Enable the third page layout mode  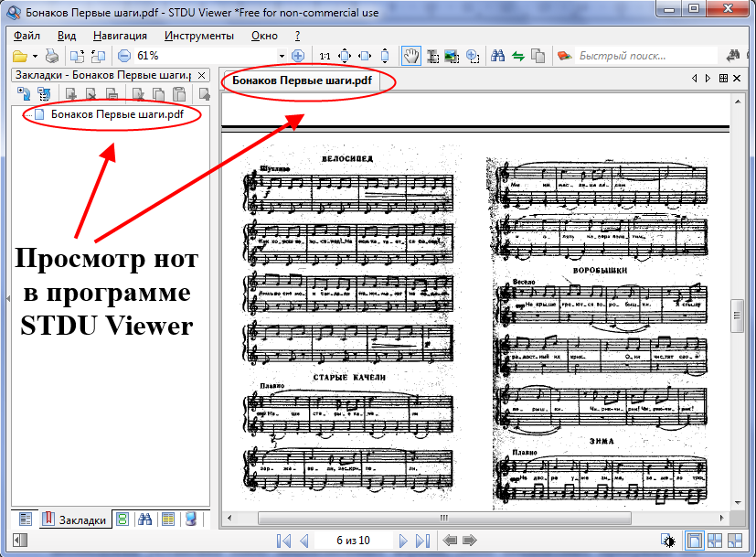point(735,541)
